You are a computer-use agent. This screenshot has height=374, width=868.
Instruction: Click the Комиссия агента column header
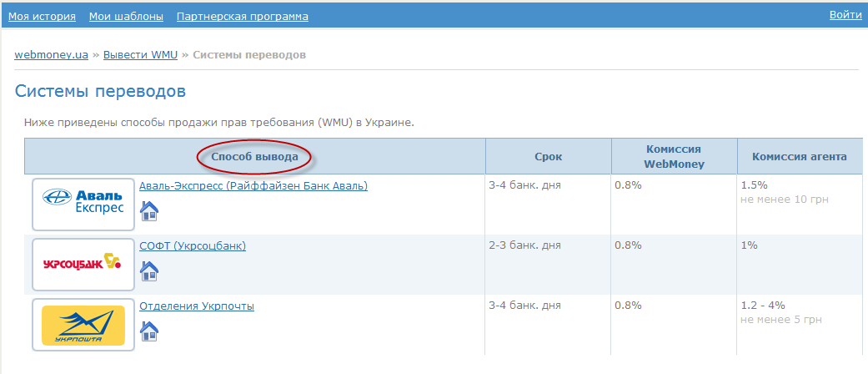click(800, 156)
